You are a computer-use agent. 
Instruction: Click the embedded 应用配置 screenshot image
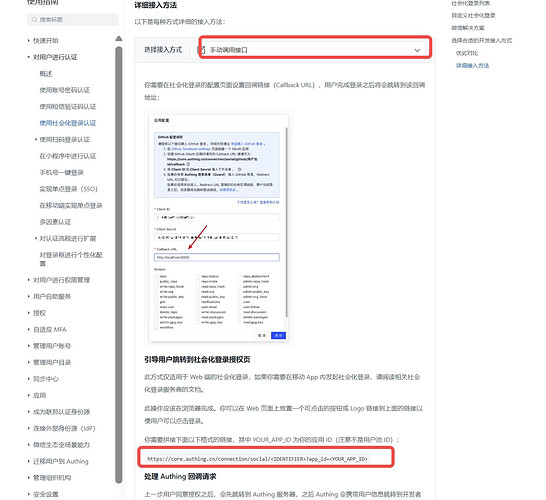click(x=218, y=228)
